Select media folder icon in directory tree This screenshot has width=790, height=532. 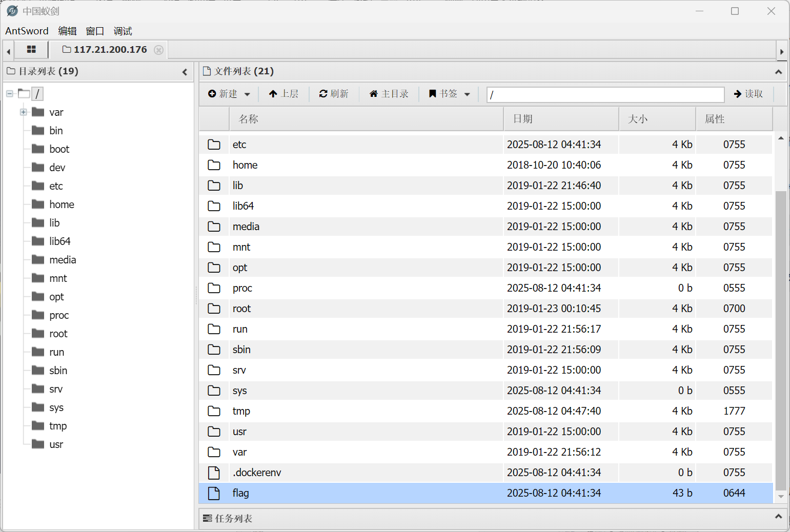point(38,259)
